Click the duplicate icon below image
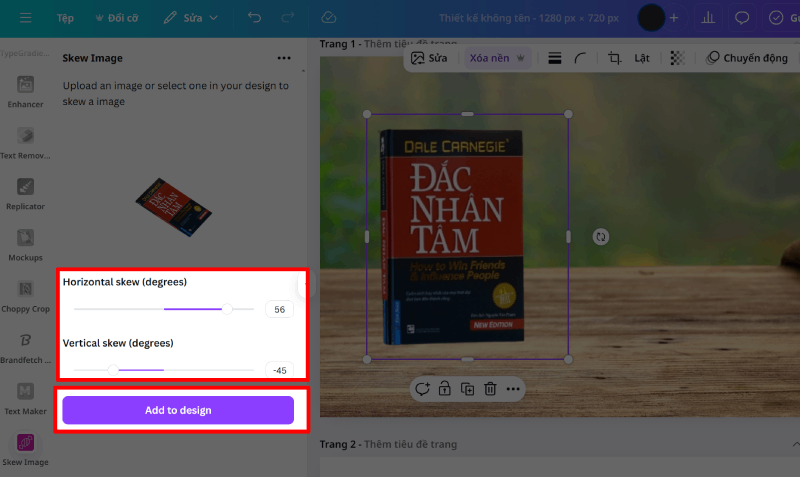This screenshot has width=800, height=477. point(467,389)
